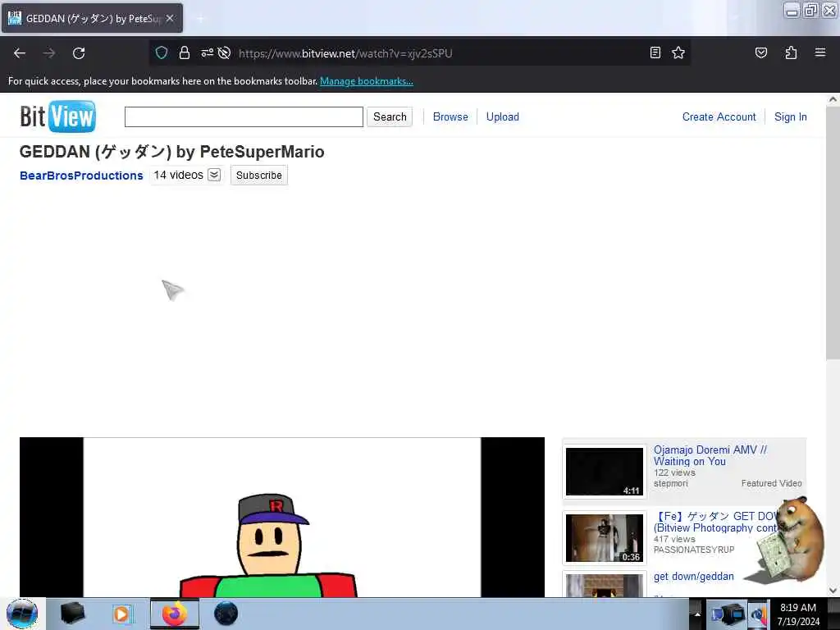840x630 pixels.
Task: Click the network computers tray icon
Action: click(728, 614)
